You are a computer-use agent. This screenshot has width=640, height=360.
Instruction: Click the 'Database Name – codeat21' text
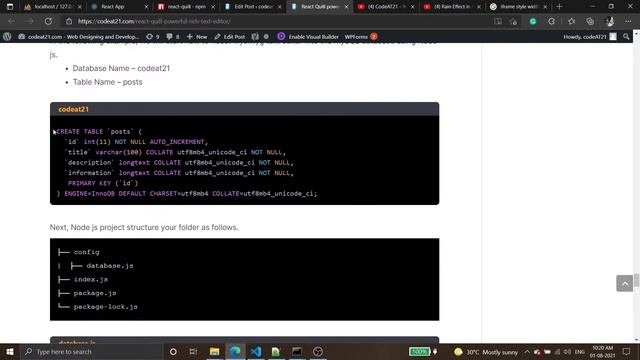[x=121, y=68]
